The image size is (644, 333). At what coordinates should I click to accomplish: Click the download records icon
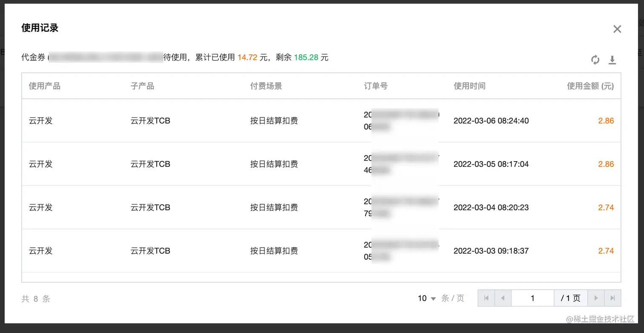(612, 60)
